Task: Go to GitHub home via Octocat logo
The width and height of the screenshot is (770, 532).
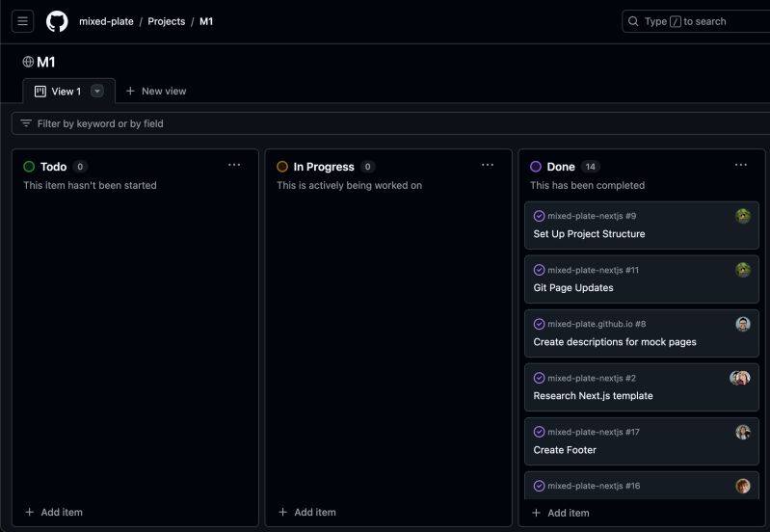Action: tap(57, 21)
